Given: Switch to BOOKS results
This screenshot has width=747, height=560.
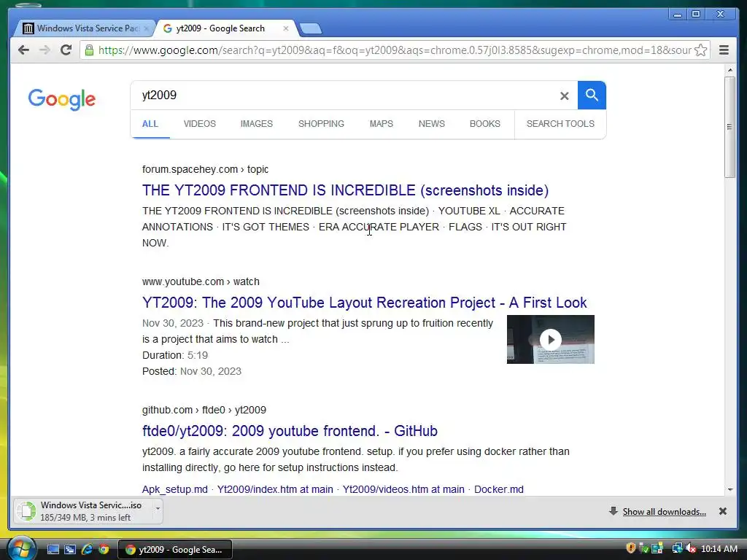Looking at the screenshot, I should coord(485,124).
